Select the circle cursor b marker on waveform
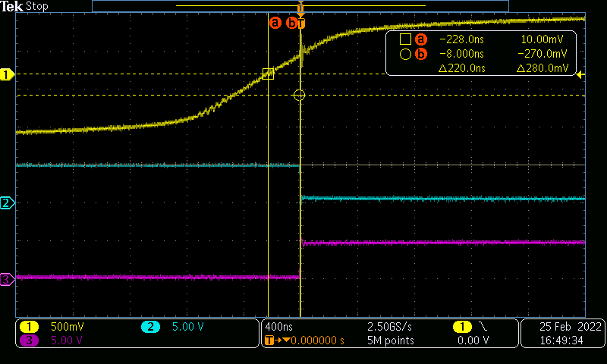Image resolution: width=607 pixels, height=364 pixels. [299, 95]
